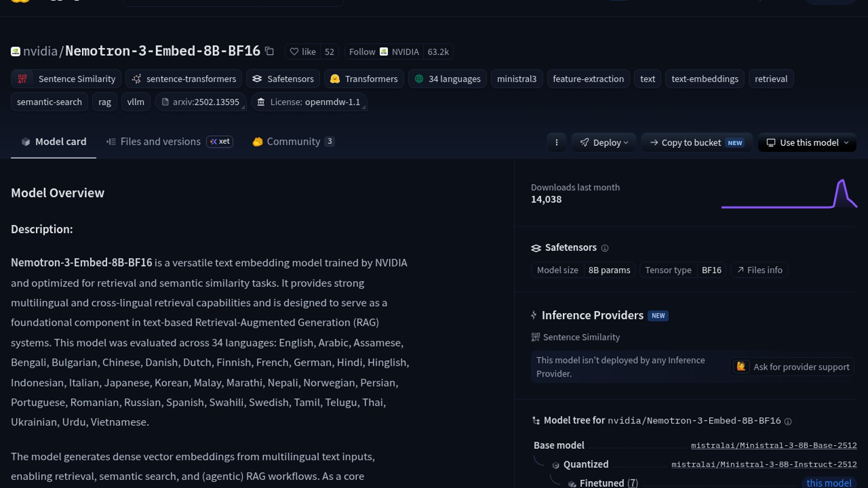Viewport: 868px width, 488px height.
Task: Click the Files info arrow link
Action: tap(759, 270)
